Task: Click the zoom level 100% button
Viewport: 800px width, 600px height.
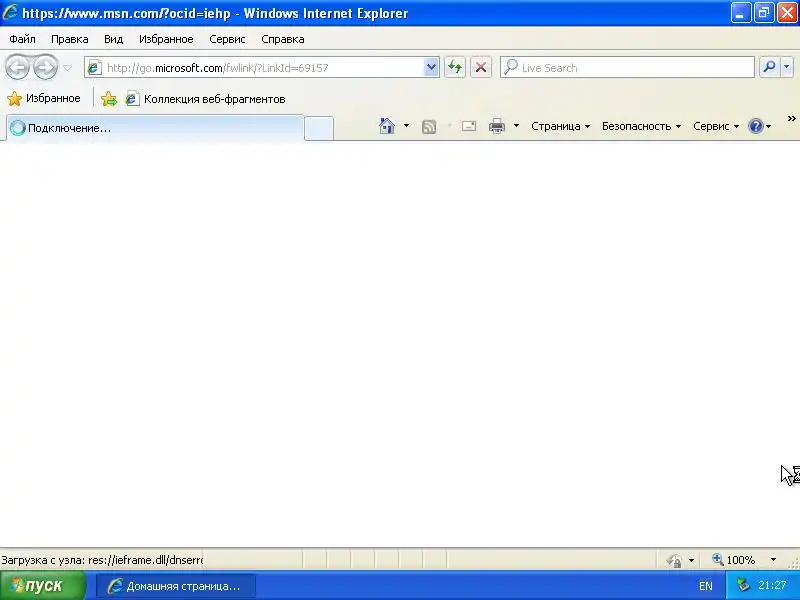Action: 734,560
